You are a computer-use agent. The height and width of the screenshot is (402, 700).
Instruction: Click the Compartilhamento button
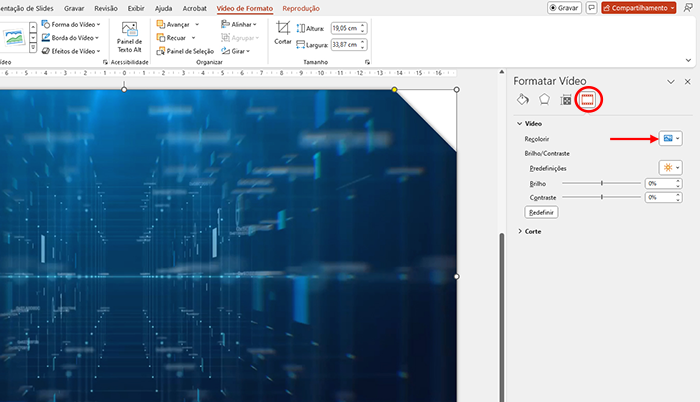[639, 8]
